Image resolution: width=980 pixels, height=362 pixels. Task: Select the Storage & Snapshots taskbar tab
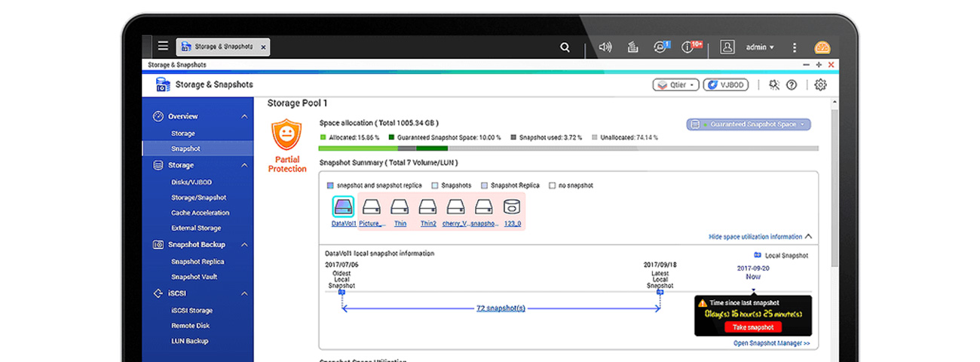click(x=223, y=47)
